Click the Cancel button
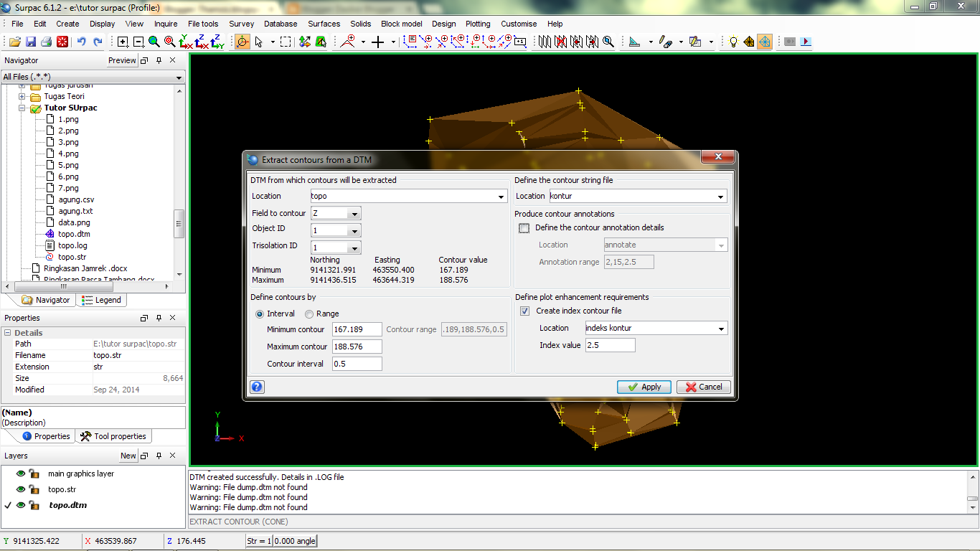Viewport: 980px width, 551px height. click(704, 387)
